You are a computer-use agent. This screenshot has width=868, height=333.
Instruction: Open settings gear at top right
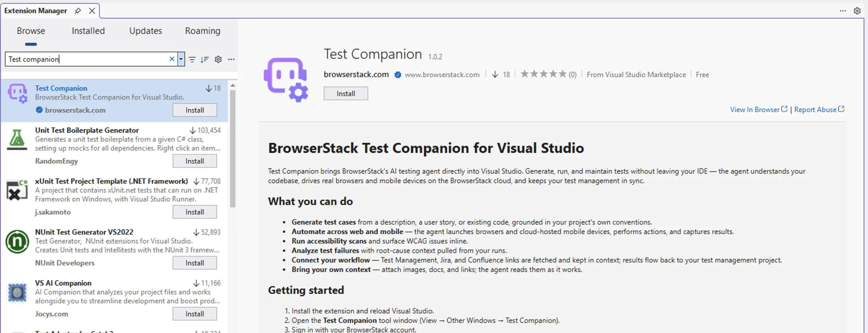coord(857,11)
